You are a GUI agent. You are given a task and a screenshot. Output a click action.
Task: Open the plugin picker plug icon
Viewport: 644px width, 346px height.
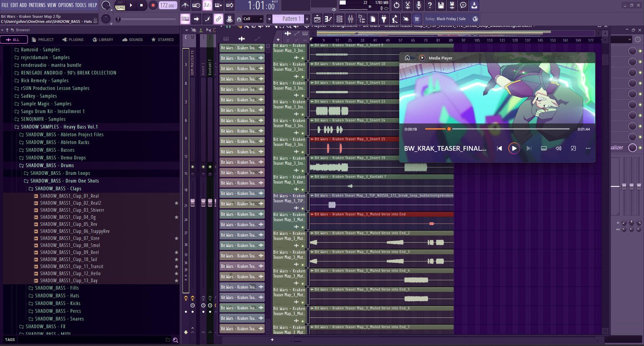pos(384,19)
